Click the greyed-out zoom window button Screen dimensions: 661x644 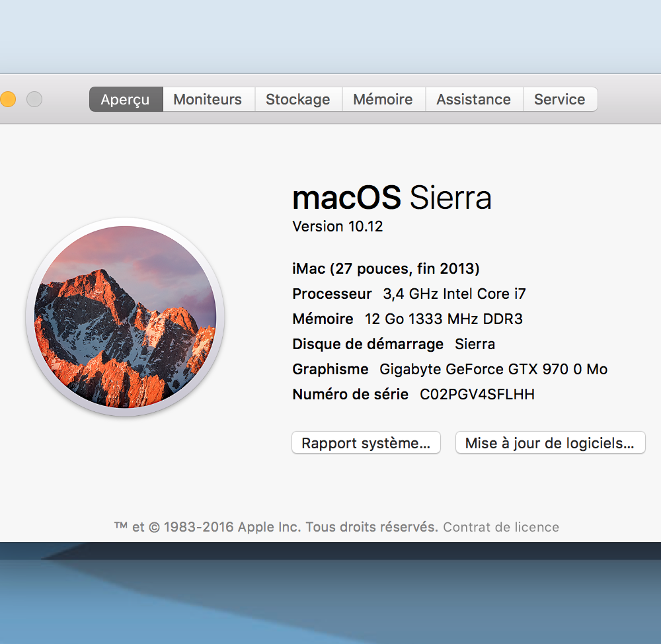pyautogui.click(x=34, y=100)
